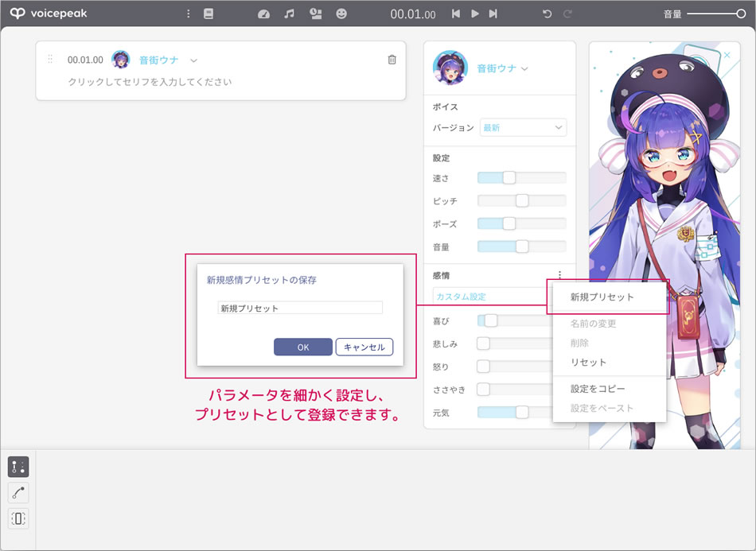Click the OK button in the preset dialog
Viewport: 756px width, 551px height.
(x=302, y=347)
